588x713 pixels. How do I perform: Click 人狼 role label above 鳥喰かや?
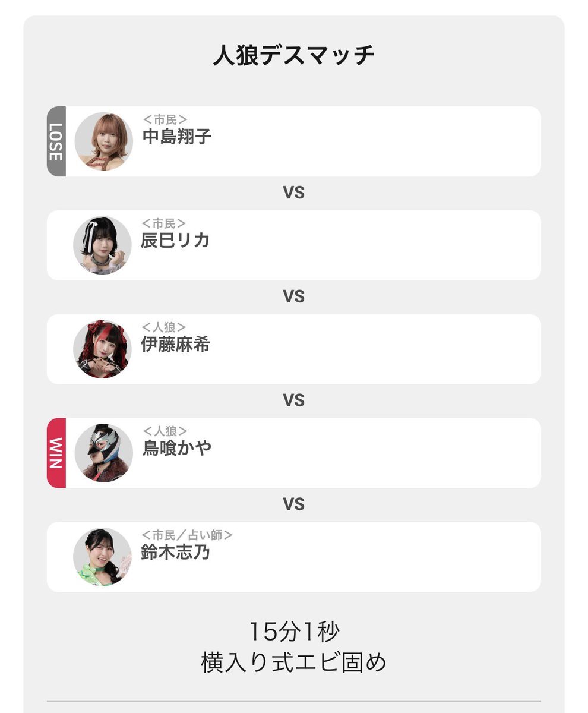coord(165,432)
